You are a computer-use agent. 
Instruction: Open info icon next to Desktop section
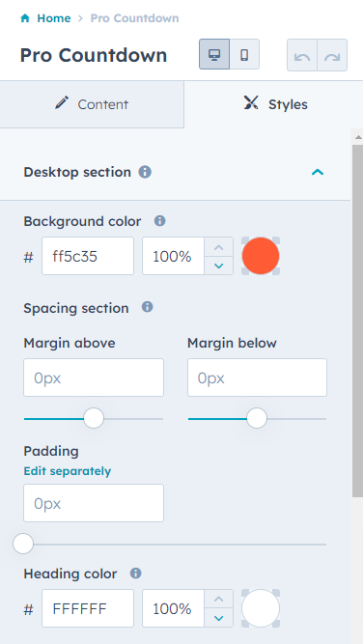point(145,172)
